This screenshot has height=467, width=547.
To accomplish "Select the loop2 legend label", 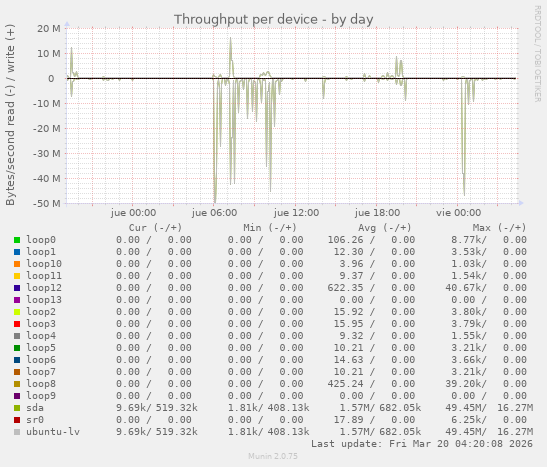I will (x=41, y=312).
